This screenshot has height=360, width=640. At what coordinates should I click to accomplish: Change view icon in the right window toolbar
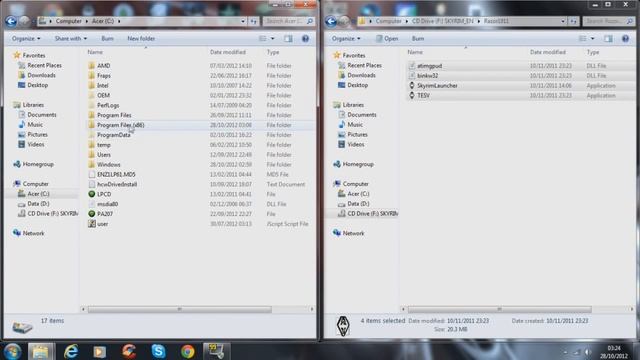[x=582, y=38]
